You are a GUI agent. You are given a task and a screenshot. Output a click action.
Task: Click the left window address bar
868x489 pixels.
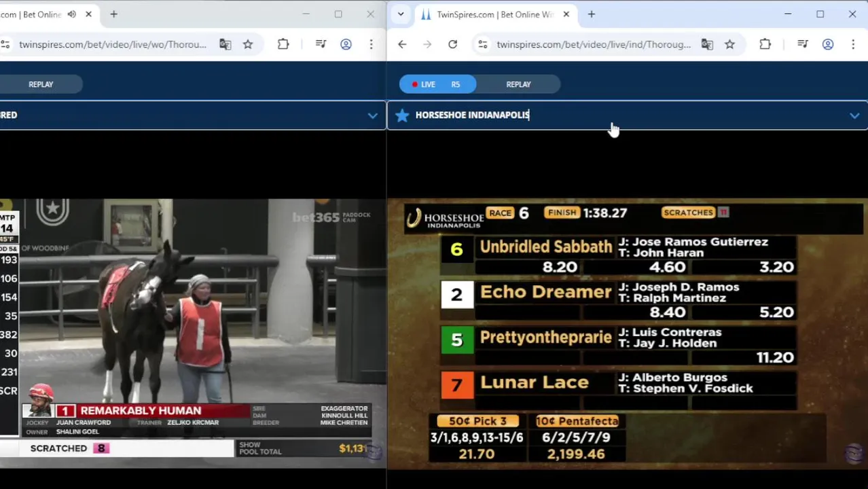point(113,45)
